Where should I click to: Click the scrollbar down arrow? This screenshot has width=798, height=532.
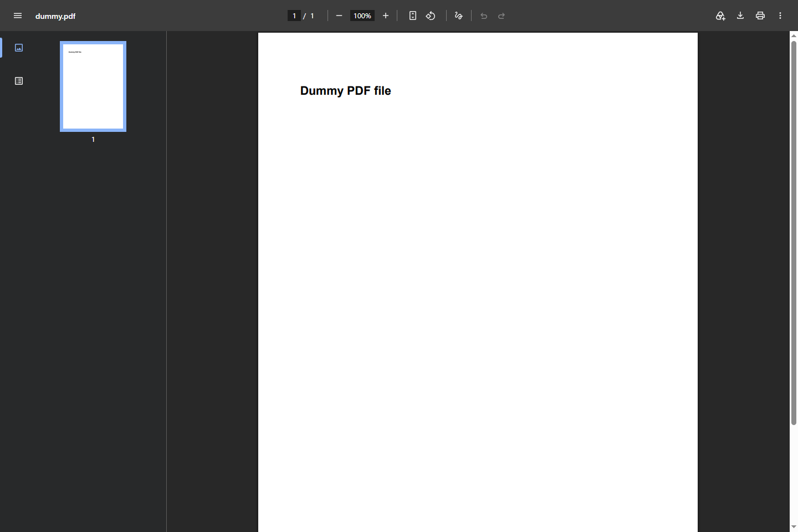[x=794, y=527]
